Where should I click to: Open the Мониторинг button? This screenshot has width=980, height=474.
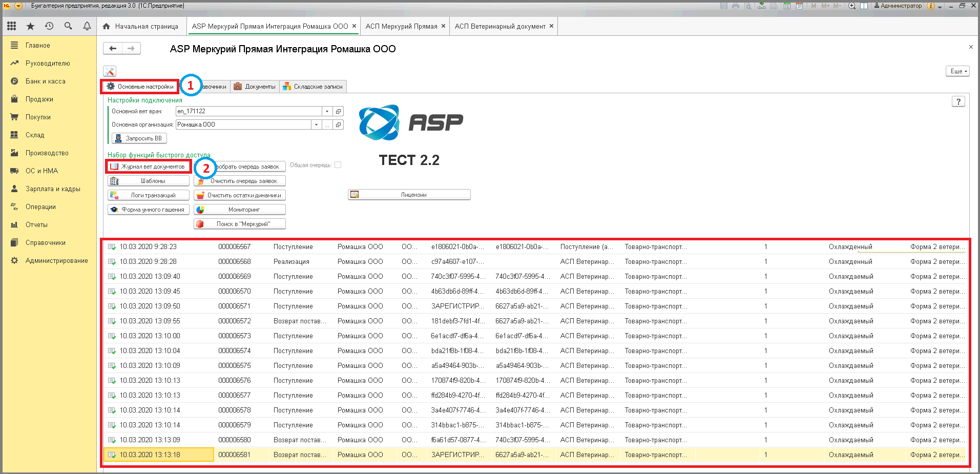pyautogui.click(x=240, y=210)
